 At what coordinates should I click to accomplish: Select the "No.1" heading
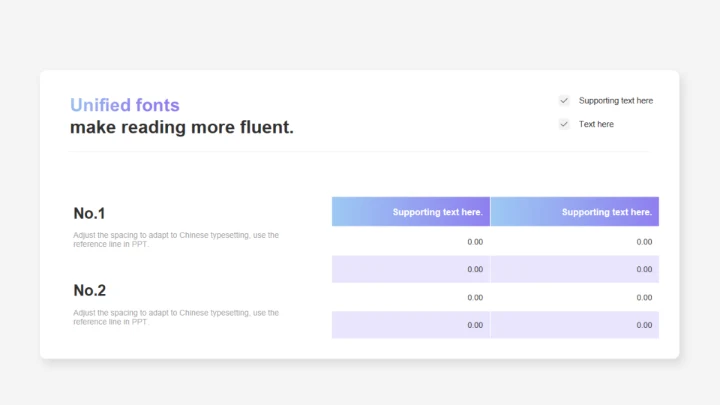click(90, 213)
